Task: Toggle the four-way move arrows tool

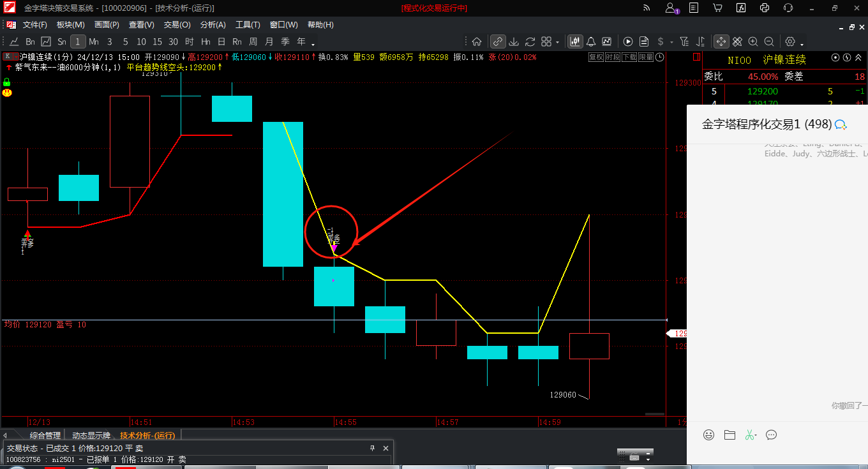Action: pos(721,41)
